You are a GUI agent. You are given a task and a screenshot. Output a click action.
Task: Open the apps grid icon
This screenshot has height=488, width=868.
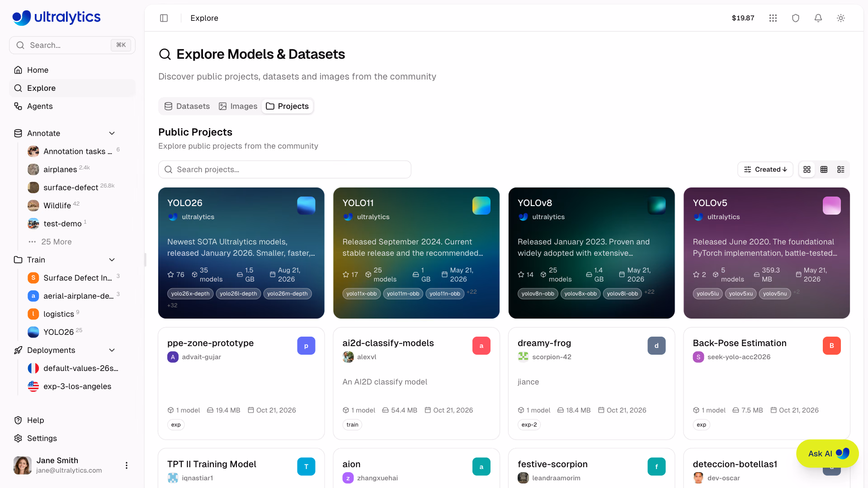click(x=773, y=18)
